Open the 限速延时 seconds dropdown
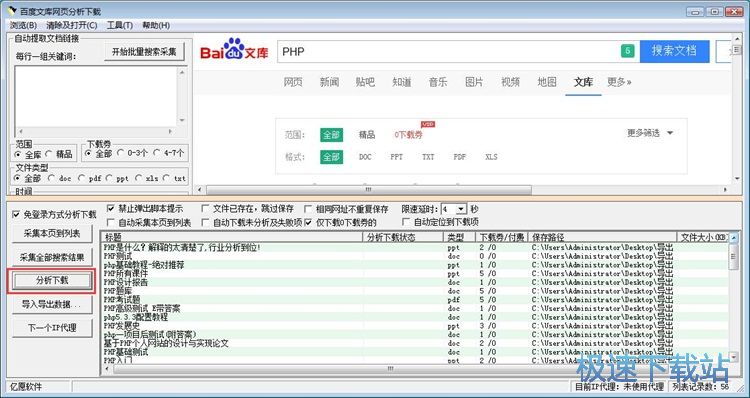The width and height of the screenshot is (750, 398). (x=461, y=209)
